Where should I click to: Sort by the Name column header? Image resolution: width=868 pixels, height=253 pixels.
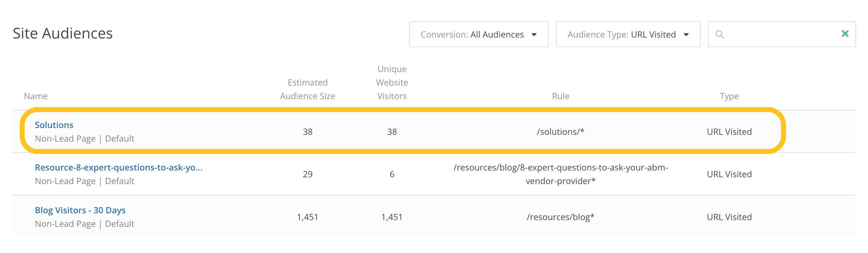pyautogui.click(x=36, y=96)
